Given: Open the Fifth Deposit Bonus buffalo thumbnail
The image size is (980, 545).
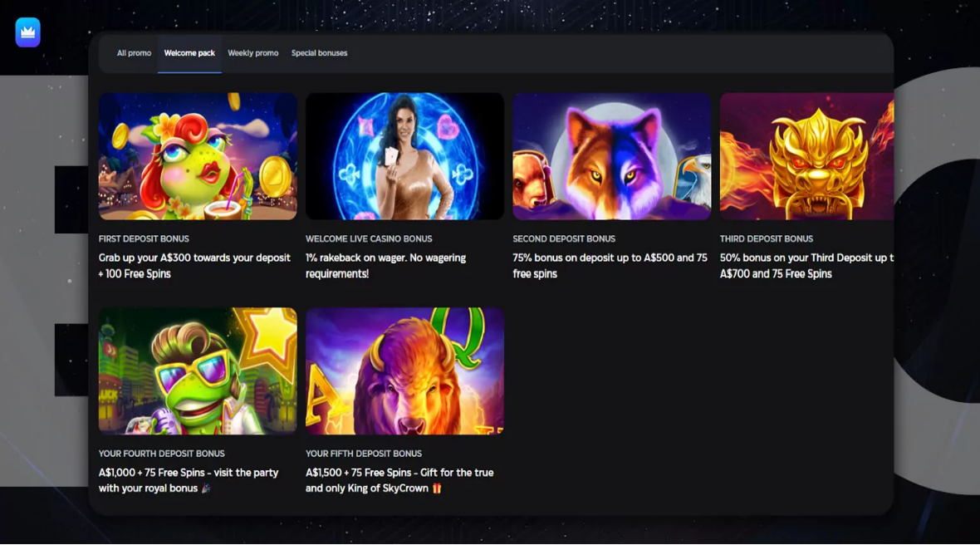Looking at the screenshot, I should click(x=404, y=371).
